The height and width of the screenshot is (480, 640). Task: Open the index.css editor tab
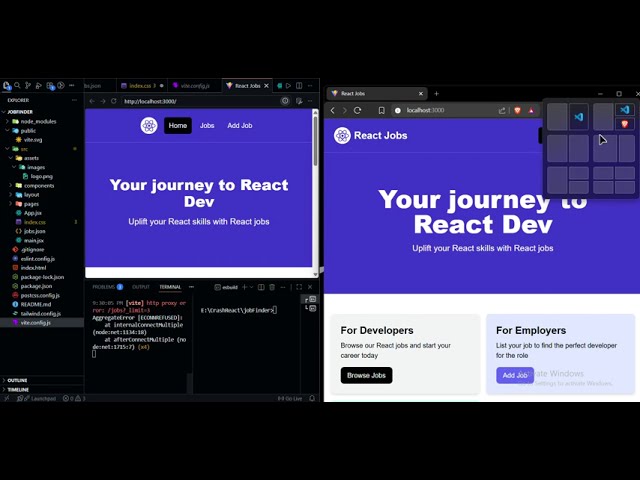[142, 86]
